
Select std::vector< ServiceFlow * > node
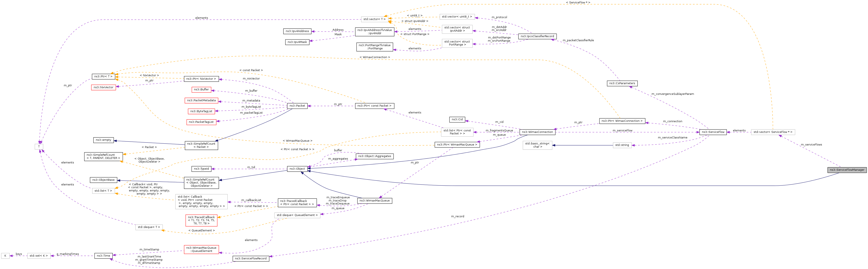pos(773,132)
